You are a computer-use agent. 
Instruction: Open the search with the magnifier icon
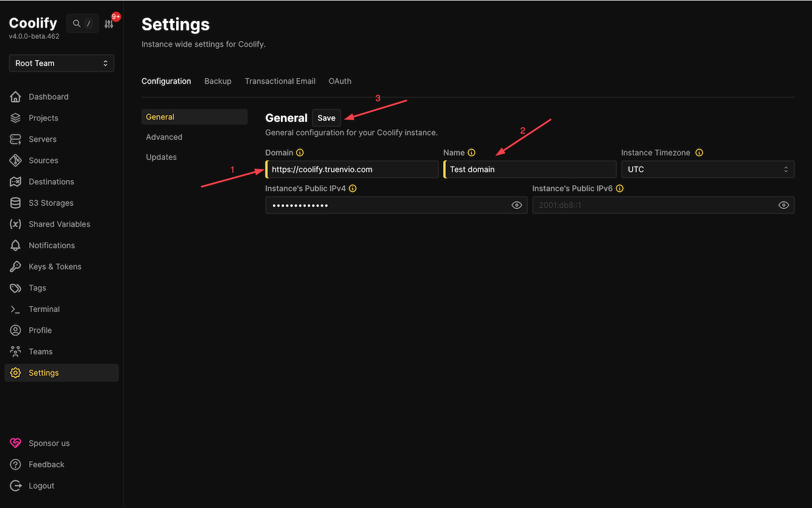point(76,23)
